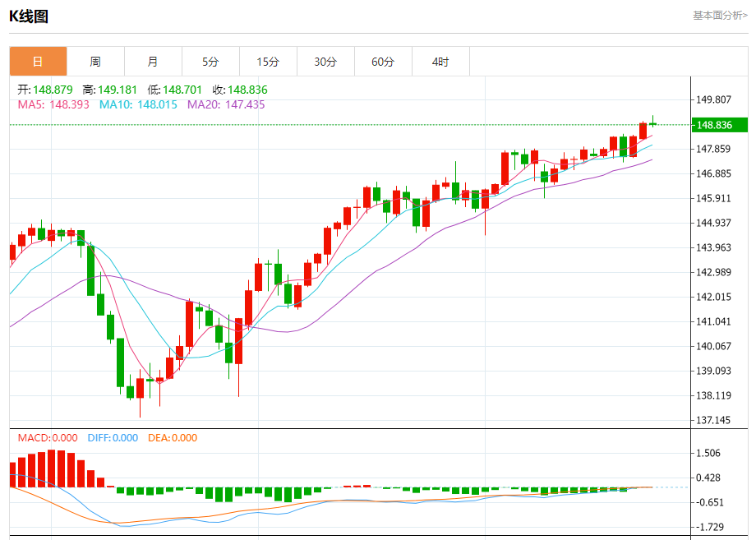
Task: Click the 140.067 price axis label
Action: click(713, 346)
